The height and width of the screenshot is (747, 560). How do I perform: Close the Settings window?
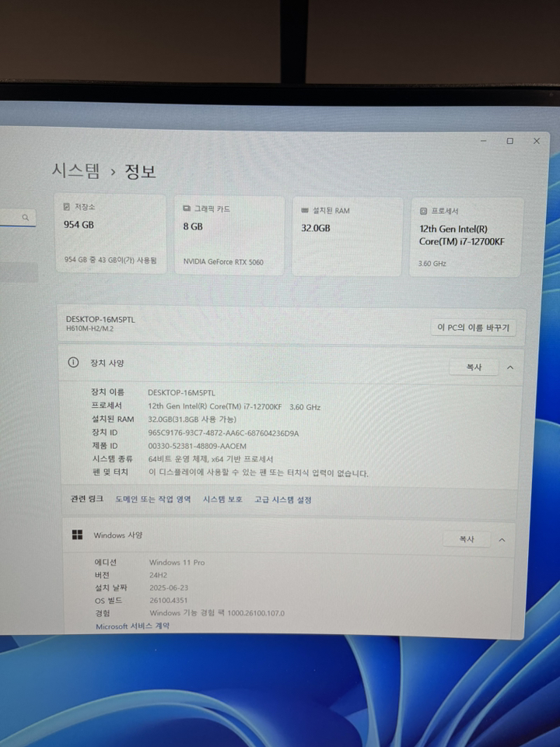coord(536,141)
